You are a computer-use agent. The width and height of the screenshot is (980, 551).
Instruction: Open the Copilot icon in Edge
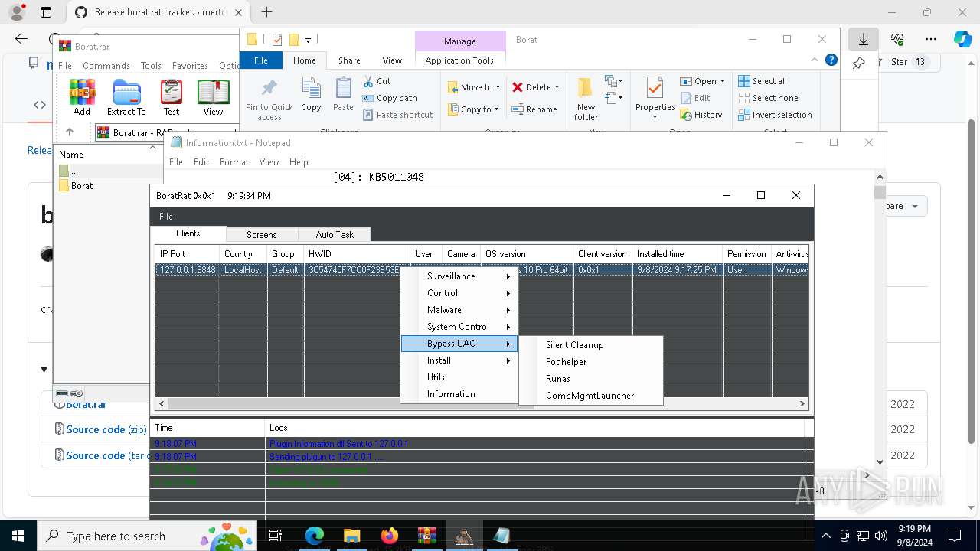point(962,39)
